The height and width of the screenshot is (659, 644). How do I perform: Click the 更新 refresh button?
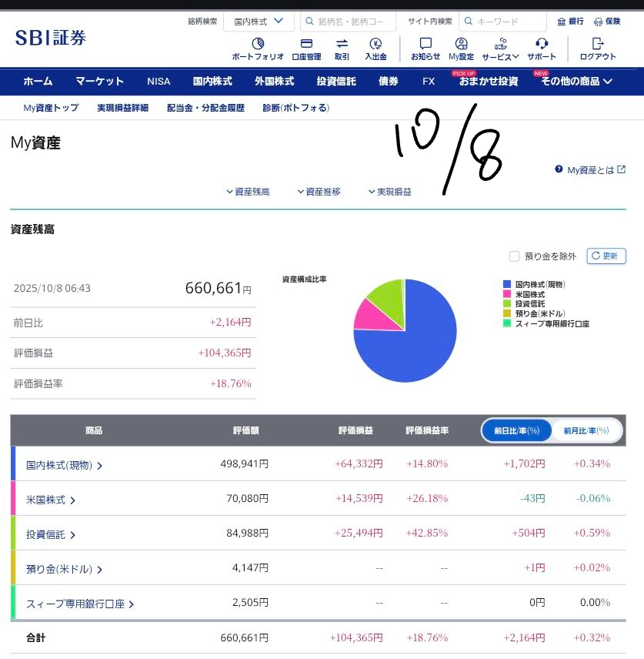(606, 256)
